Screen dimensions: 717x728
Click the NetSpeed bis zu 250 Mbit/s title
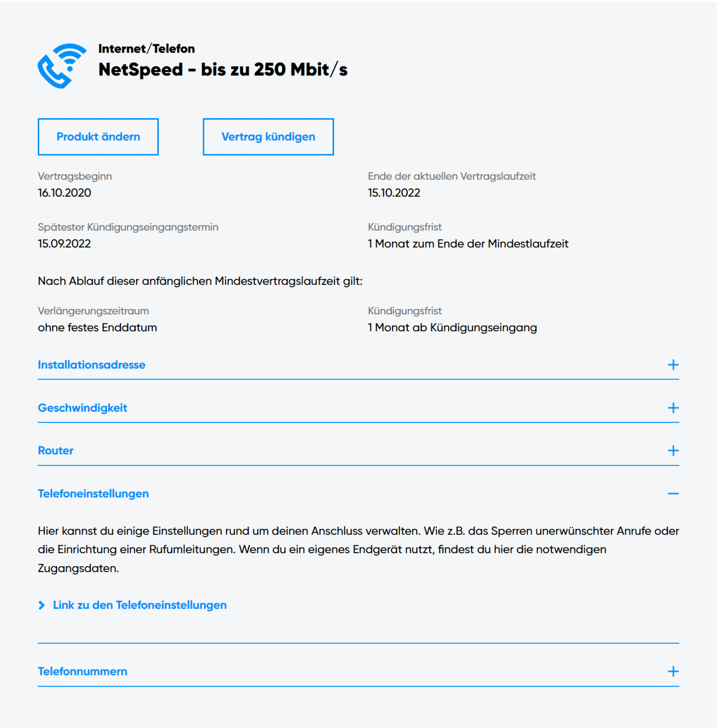click(x=223, y=70)
